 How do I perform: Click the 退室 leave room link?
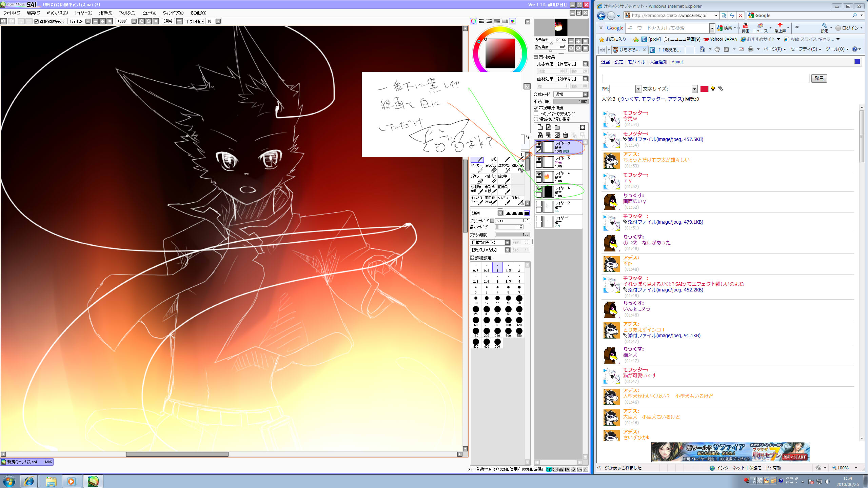[605, 62]
